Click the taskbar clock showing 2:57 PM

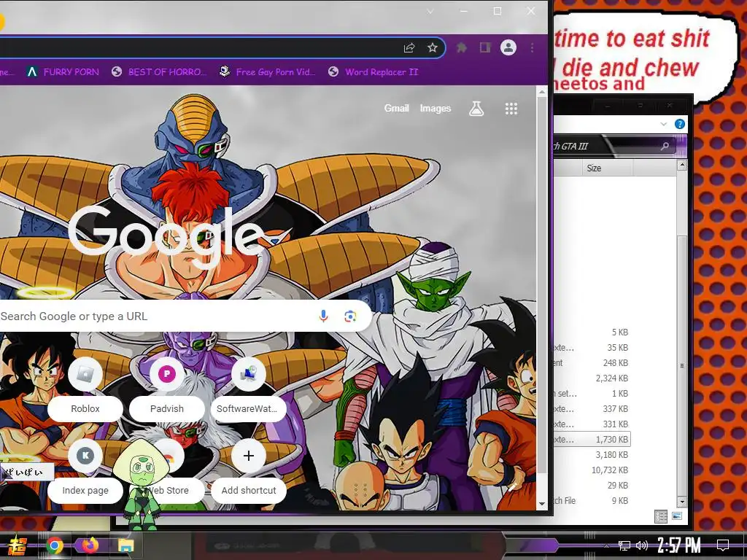679,545
